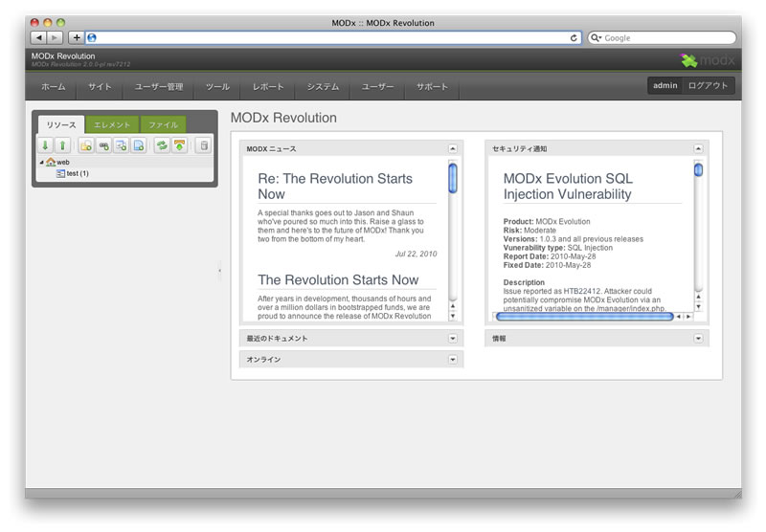Click the browser reload icon in address bar

(574, 37)
